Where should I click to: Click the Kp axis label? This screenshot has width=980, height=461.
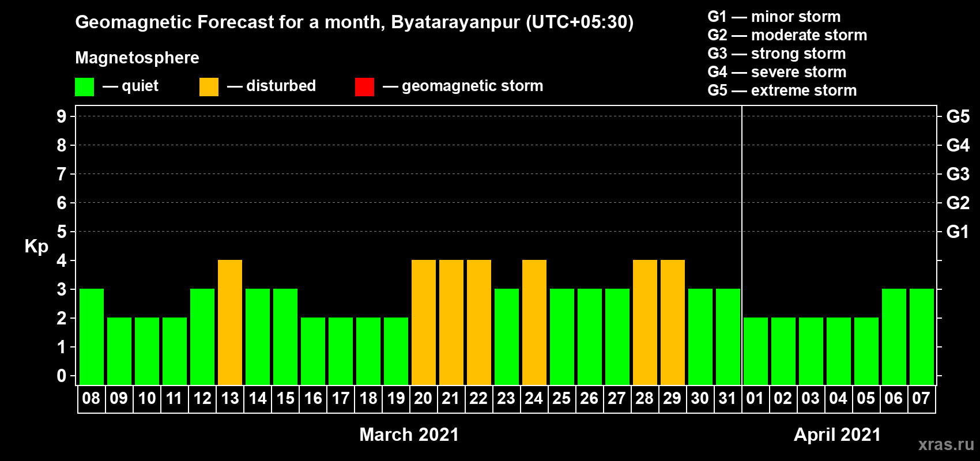[x=36, y=247]
